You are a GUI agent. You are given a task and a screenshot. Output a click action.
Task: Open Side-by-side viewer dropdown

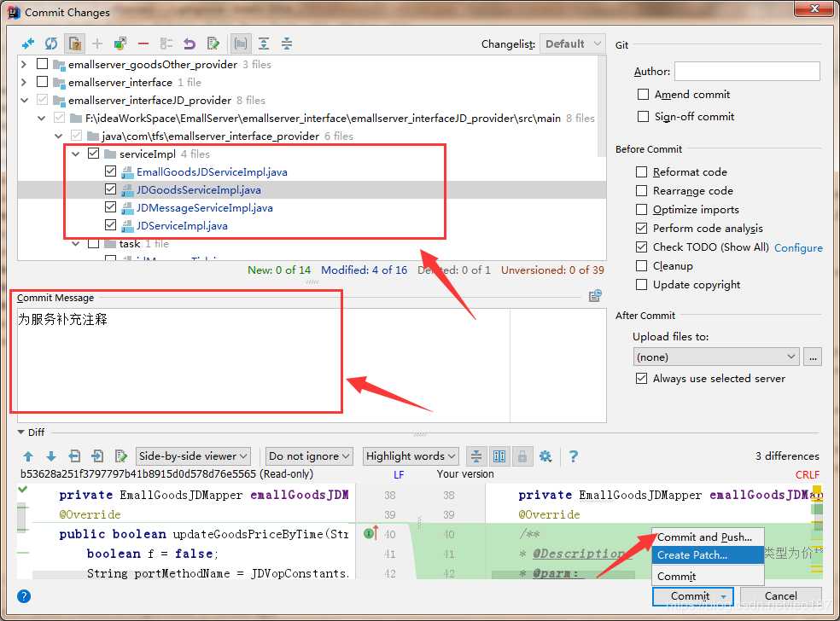tap(193, 456)
